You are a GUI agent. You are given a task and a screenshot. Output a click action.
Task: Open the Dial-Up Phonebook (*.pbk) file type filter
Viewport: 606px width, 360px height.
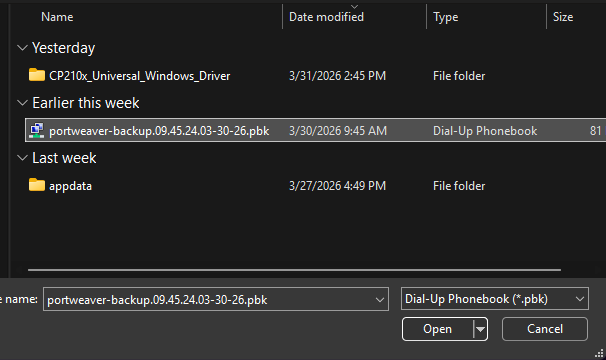point(495,299)
